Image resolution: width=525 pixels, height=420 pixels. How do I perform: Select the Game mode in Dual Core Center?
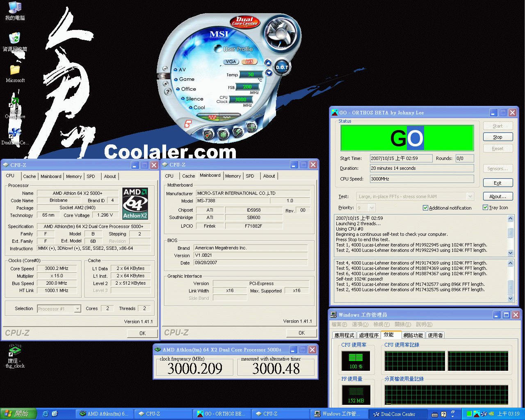coord(185,79)
